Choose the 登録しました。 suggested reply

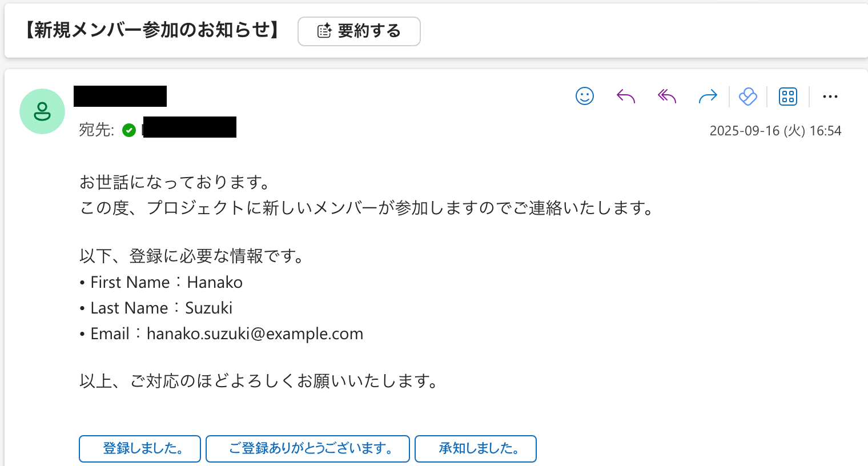tap(140, 448)
